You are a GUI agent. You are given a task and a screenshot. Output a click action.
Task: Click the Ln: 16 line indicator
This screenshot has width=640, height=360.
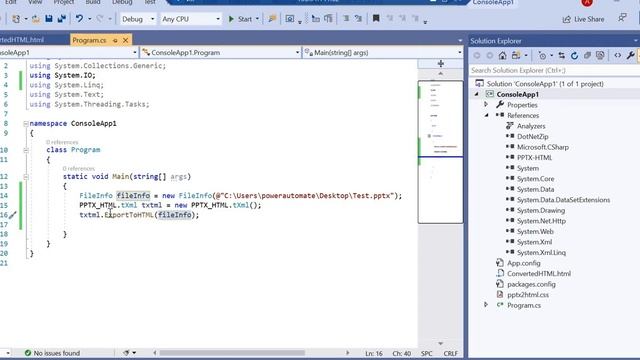click(374, 353)
